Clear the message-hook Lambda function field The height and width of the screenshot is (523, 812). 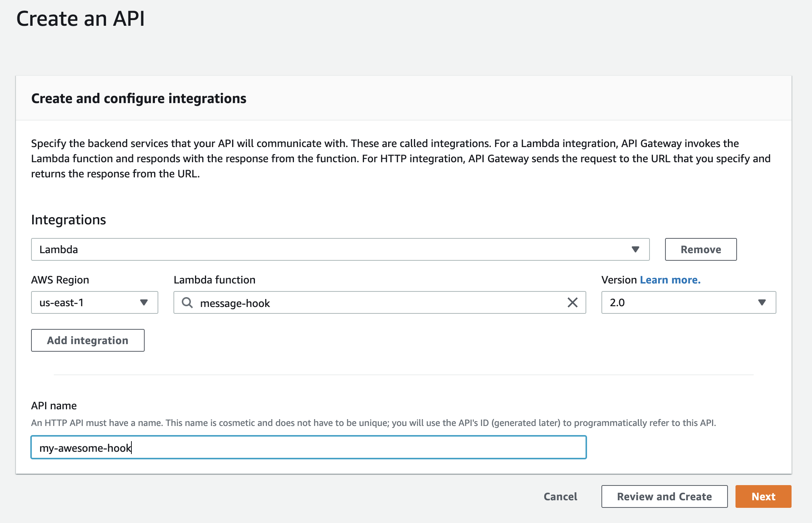pyautogui.click(x=572, y=302)
